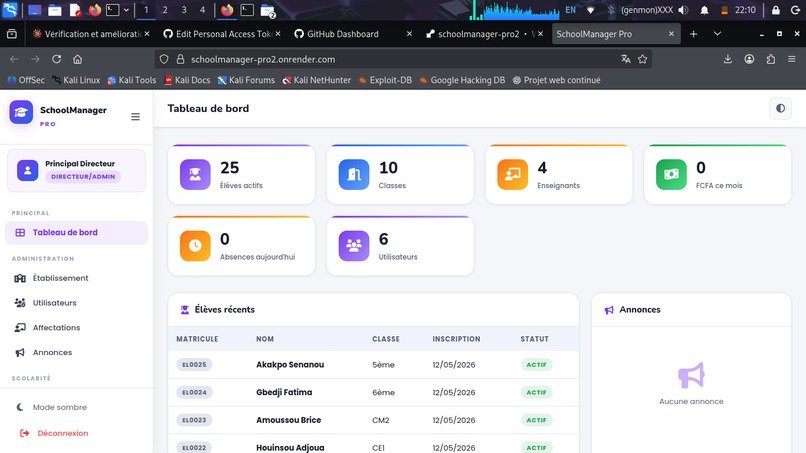Click student name Gbedji Fatima
Screen dimensions: 806x453
click(284, 392)
